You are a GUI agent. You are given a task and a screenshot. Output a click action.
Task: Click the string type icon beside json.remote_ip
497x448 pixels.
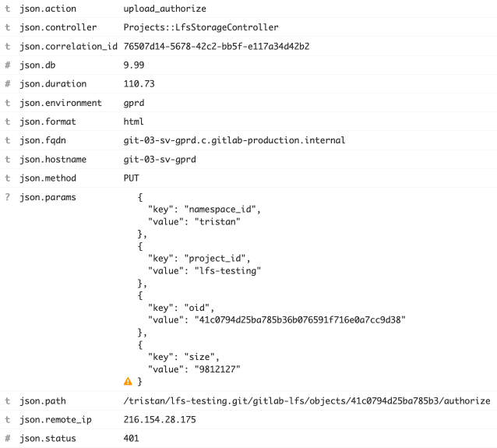8,419
